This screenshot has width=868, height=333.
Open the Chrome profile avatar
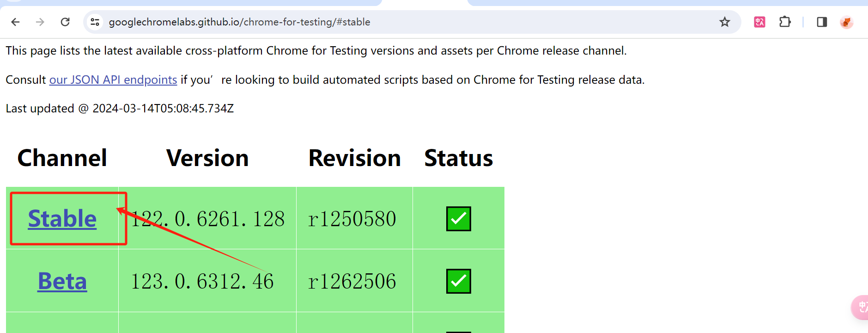coord(846,22)
